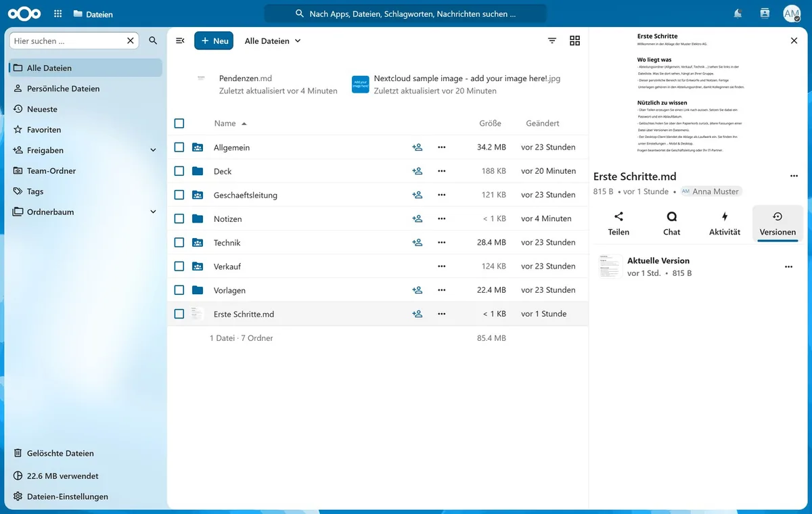Open actions menu for Erste Schritte.md row
Viewport: 812px width, 514px height.
coord(442,314)
